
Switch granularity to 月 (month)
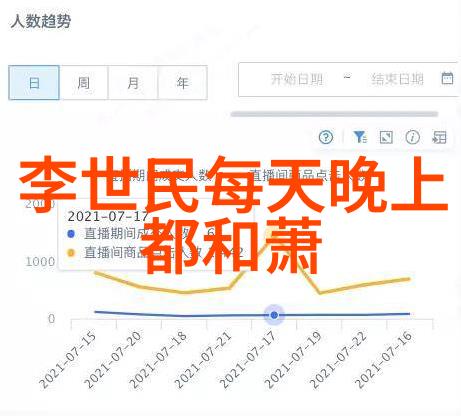[133, 83]
